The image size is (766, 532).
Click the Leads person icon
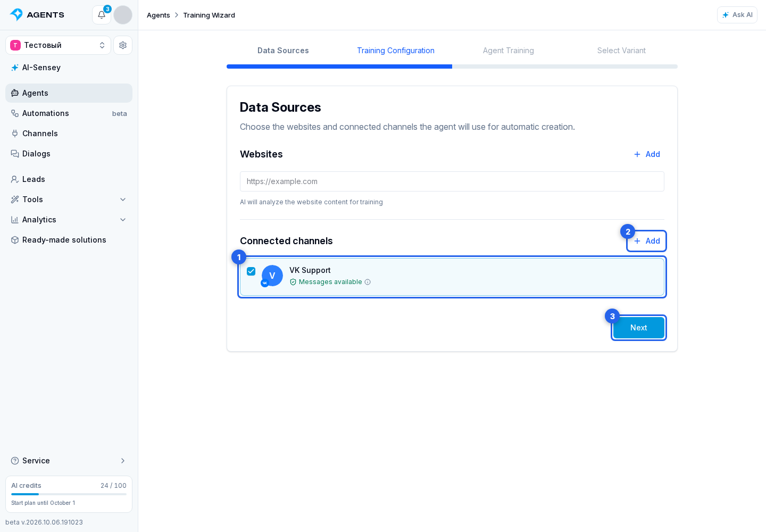(x=15, y=179)
